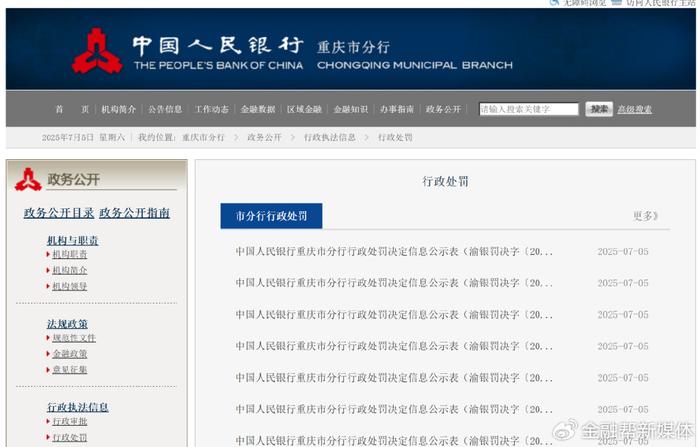The height and width of the screenshot is (447, 700).
Task: Click the 搜索 search button
Action: click(599, 109)
